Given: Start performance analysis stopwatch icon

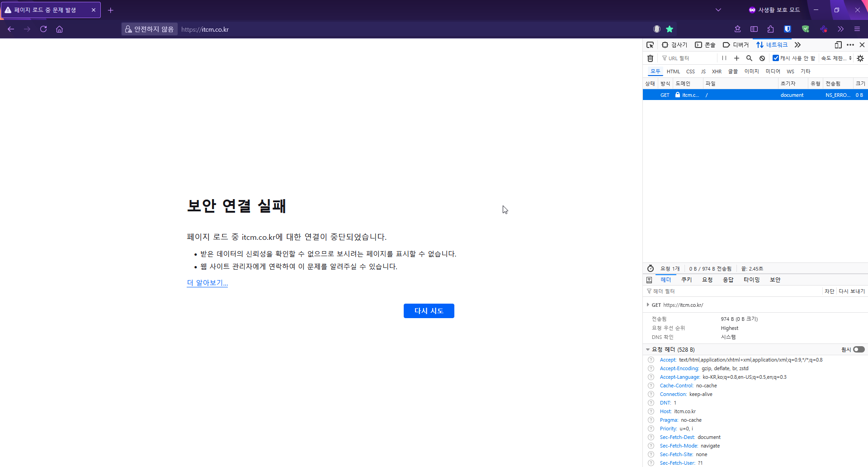Looking at the screenshot, I should [x=651, y=268].
